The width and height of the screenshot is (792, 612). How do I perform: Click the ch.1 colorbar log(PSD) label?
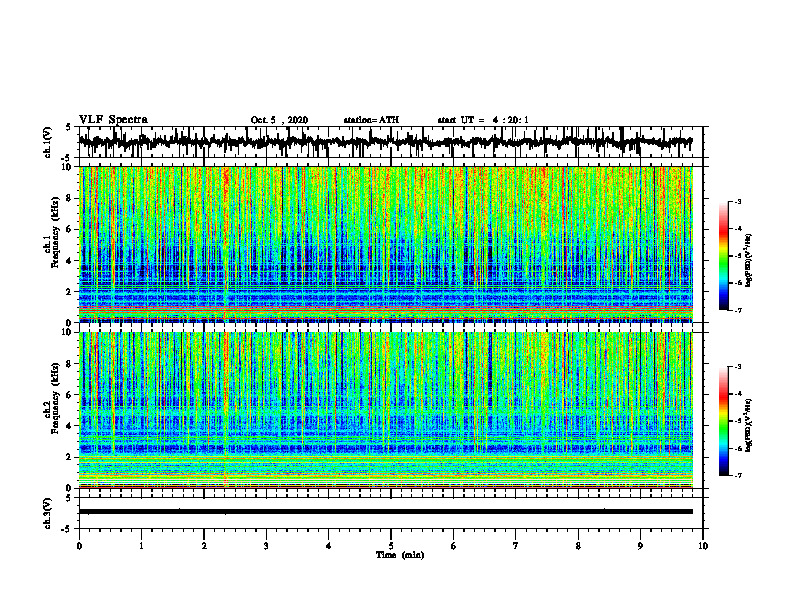coord(749,261)
